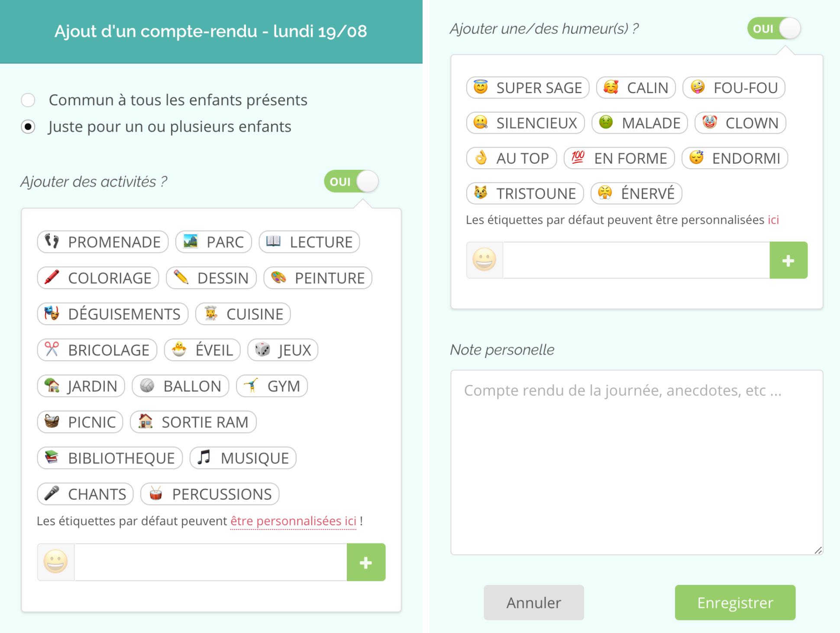Screen dimensions: 840x633
Task: Toggle the 'Ajouter une/des humeur(s)' switch
Action: 774,29
